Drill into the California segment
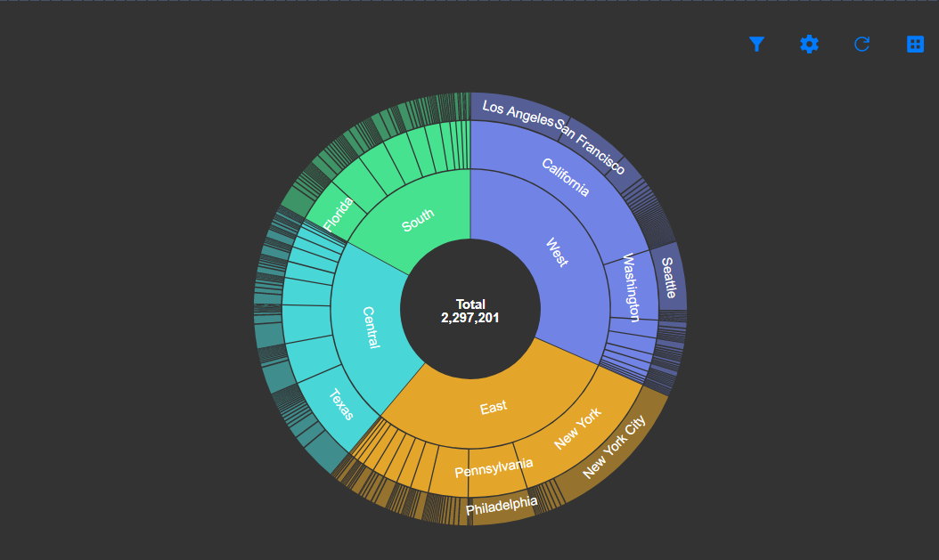Image resolution: width=939 pixels, height=560 pixels. (x=566, y=175)
